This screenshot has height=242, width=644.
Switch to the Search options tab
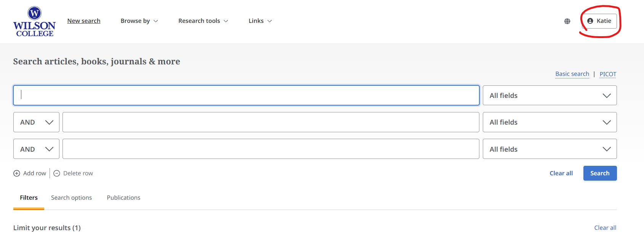pyautogui.click(x=71, y=197)
